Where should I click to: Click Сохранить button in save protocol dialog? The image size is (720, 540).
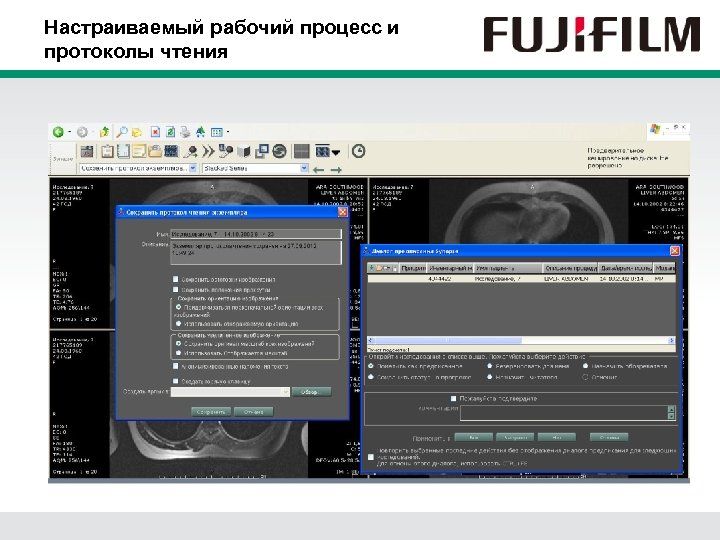(211, 411)
